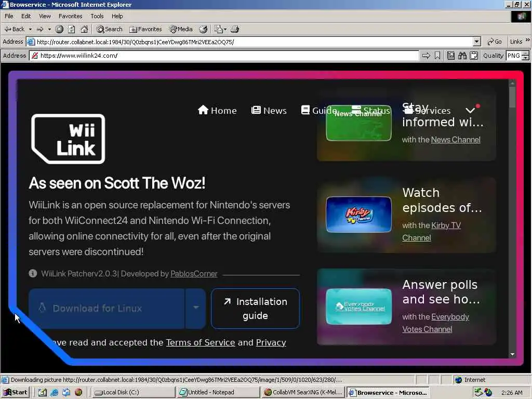Viewport: 532px width, 399px height.
Task: Open the Search pane in IE toolbar
Action: tap(109, 29)
